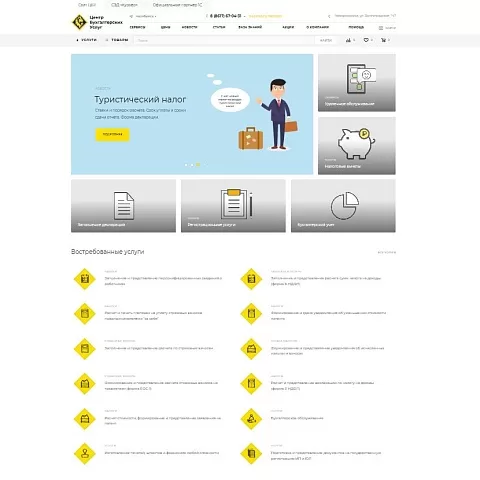This screenshot has width=480, height=480.
Task: Open the compare chart icon
Action: coord(348,40)
